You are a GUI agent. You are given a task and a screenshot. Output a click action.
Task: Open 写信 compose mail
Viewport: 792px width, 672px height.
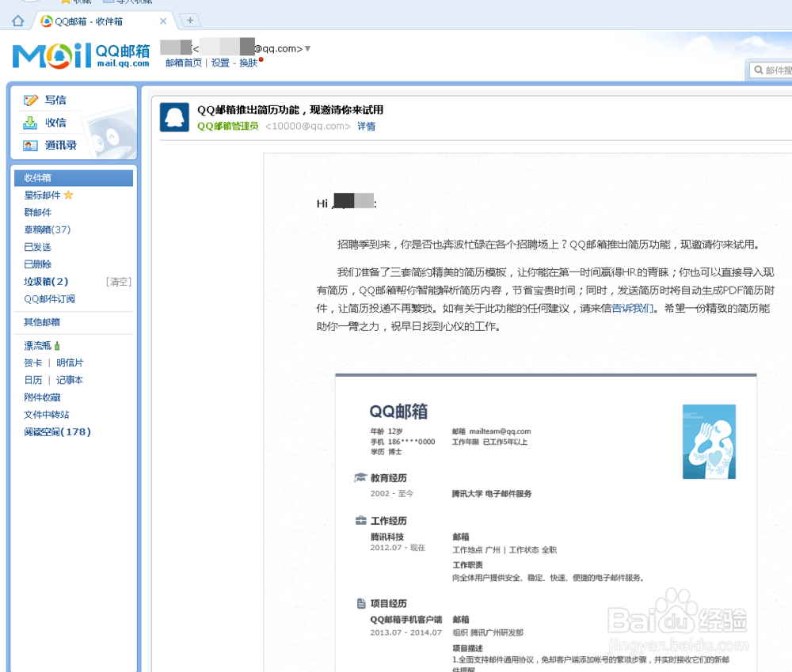coord(55,100)
